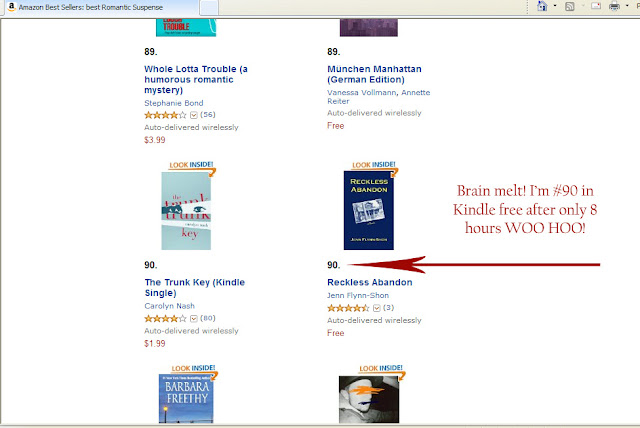Click The Trunk Key book cover
This screenshot has height=428, width=640.
[186, 211]
